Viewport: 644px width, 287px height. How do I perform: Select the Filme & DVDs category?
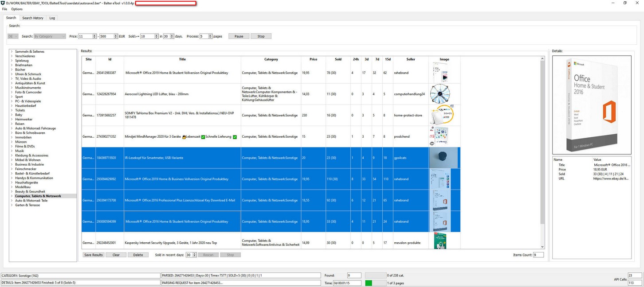tap(25, 146)
